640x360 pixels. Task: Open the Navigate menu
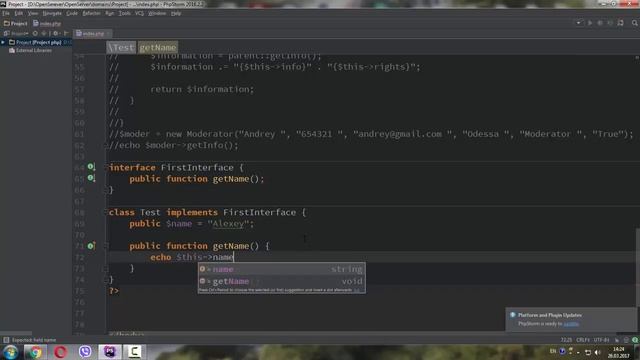pyautogui.click(x=51, y=13)
